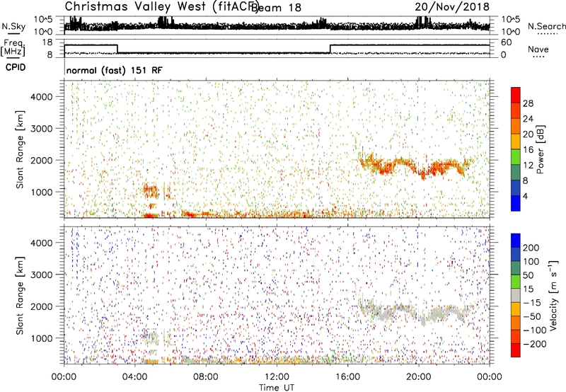
Task: Click the "Power [dB]" color bar title
Action: pyautogui.click(x=541, y=149)
